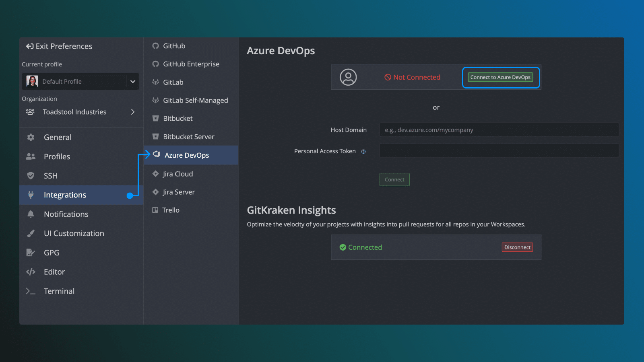Select the GitLab Self-Managed integration label

tap(196, 100)
